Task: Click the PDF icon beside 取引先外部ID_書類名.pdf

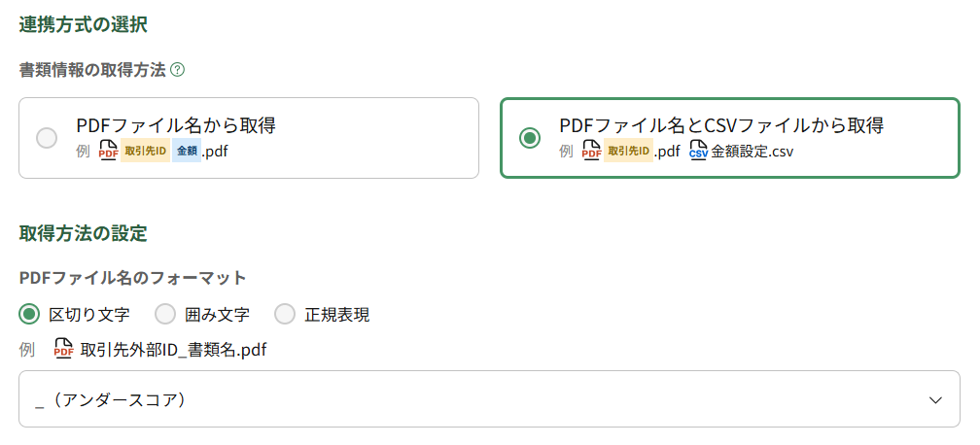Action: pos(63,349)
